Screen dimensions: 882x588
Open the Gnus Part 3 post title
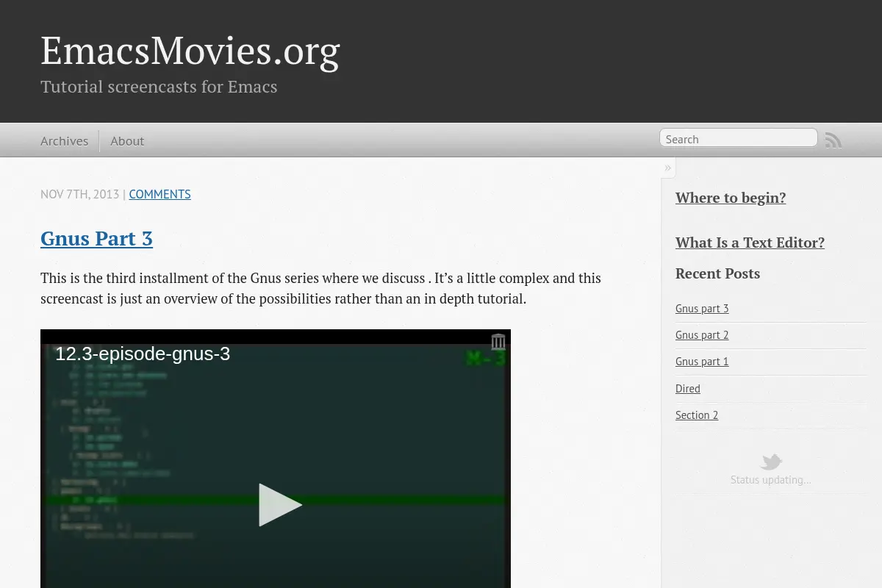96,238
